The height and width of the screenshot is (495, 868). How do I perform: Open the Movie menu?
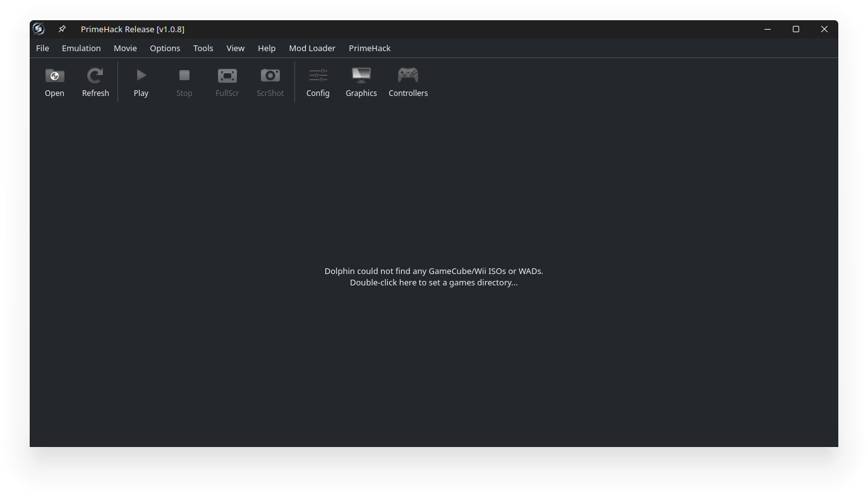click(125, 48)
